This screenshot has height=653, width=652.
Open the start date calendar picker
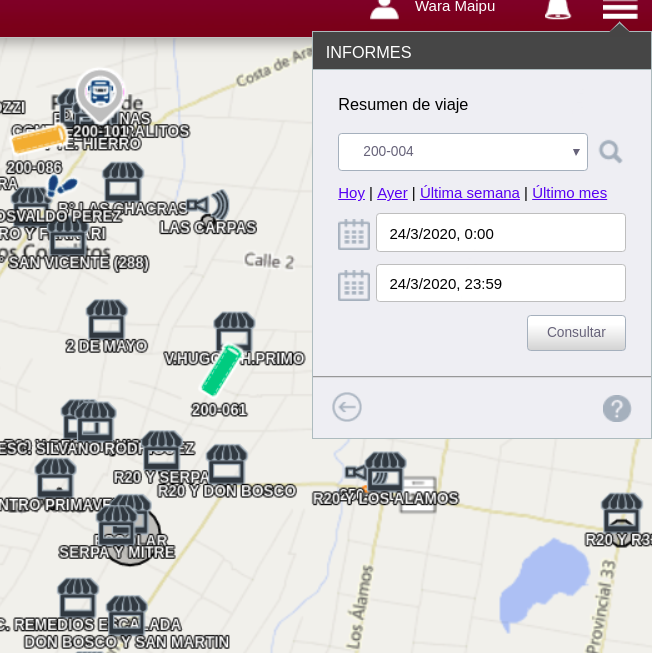pos(354,234)
